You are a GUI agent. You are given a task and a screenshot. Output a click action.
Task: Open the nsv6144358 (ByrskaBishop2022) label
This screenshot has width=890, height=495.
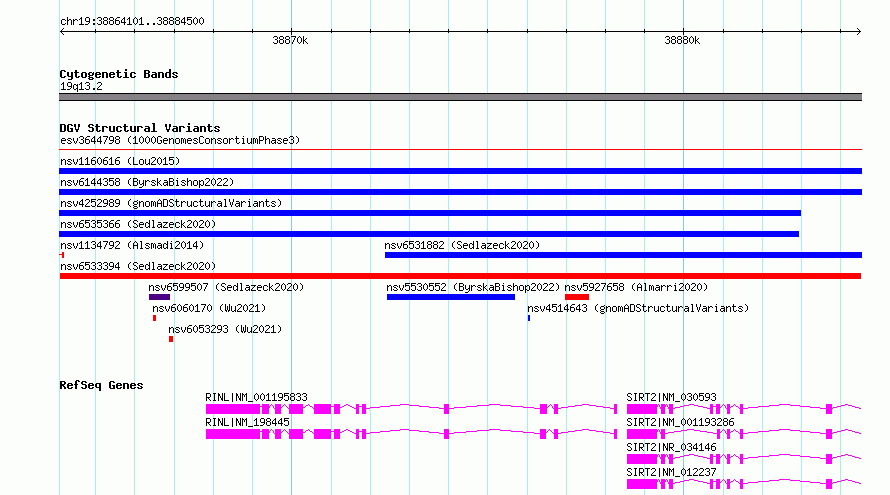(x=147, y=182)
